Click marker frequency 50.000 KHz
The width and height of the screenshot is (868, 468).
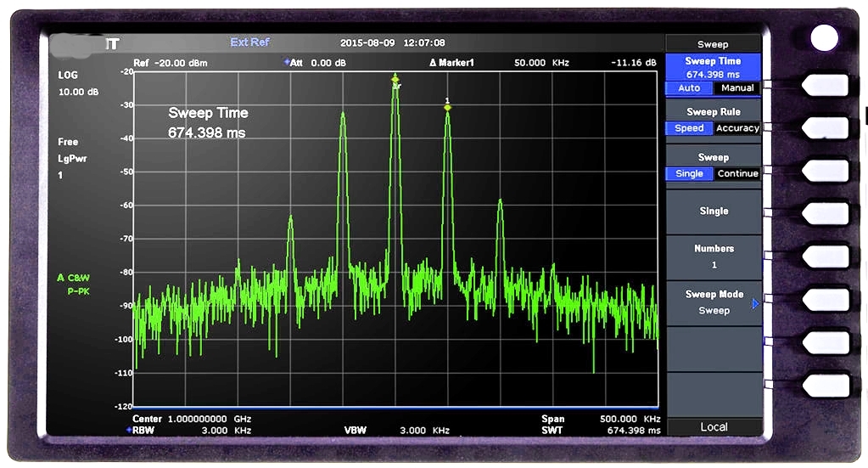point(541,63)
